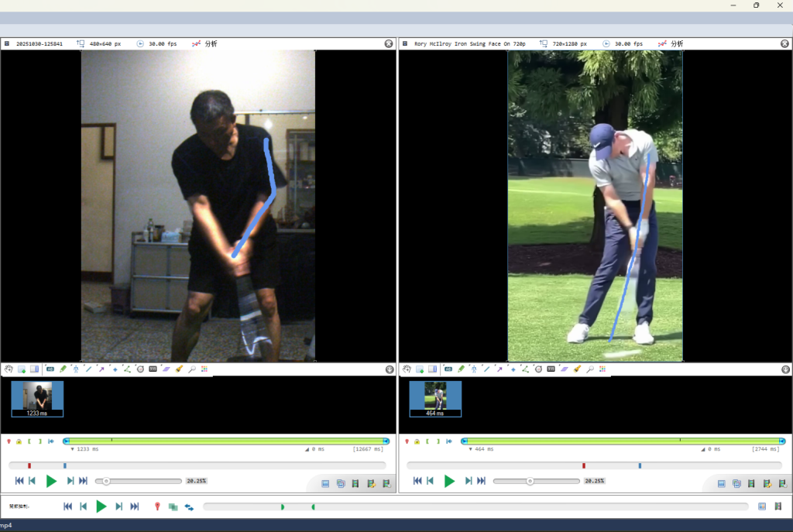Open the color profile grid in right toolbar
The height and width of the screenshot is (532, 793).
(602, 369)
